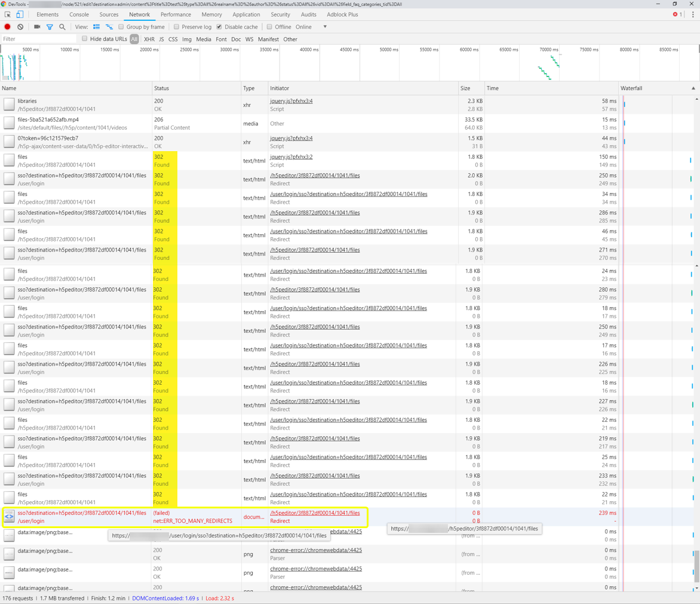Click file icon beside files-5ba521a652afb.mp4

[x=9, y=124]
